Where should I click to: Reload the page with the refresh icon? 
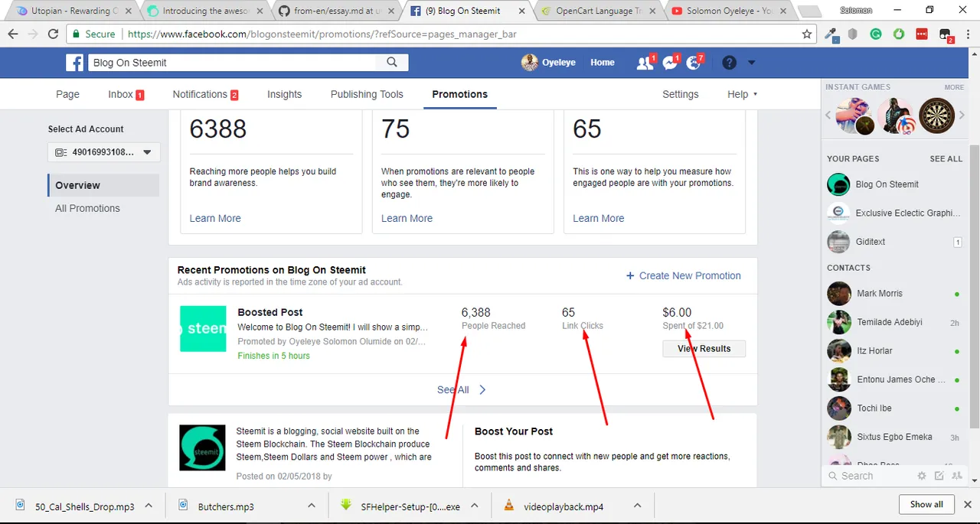pos(53,34)
